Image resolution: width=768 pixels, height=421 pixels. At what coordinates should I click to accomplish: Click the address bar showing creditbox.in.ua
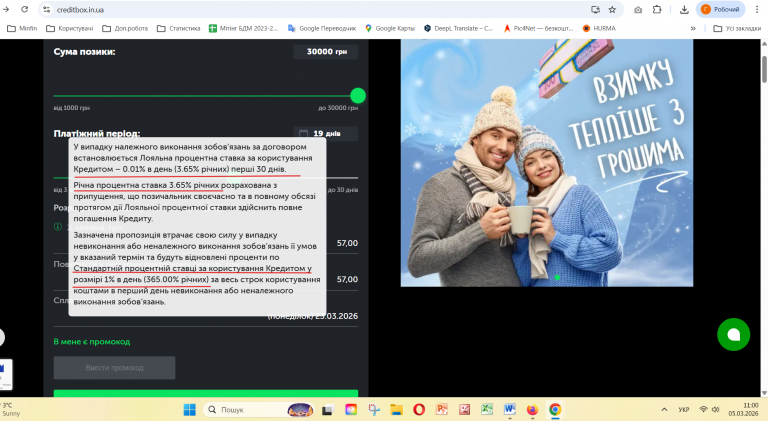313,9
